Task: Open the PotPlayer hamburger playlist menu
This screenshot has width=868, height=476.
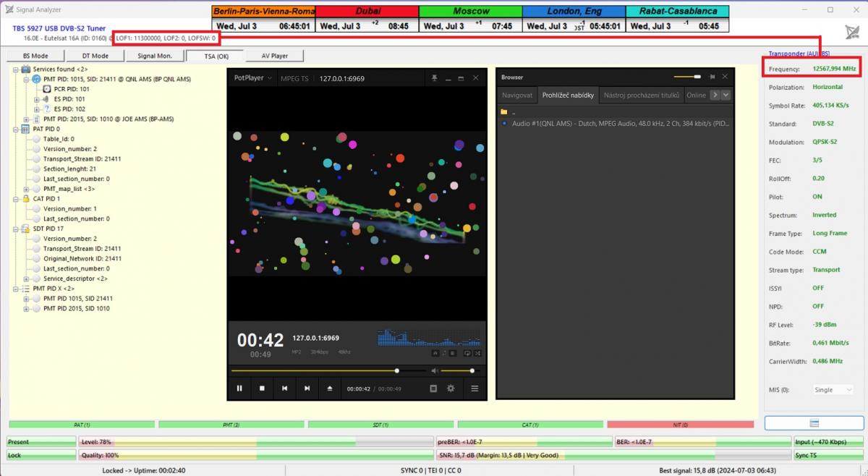Action: (x=475, y=388)
